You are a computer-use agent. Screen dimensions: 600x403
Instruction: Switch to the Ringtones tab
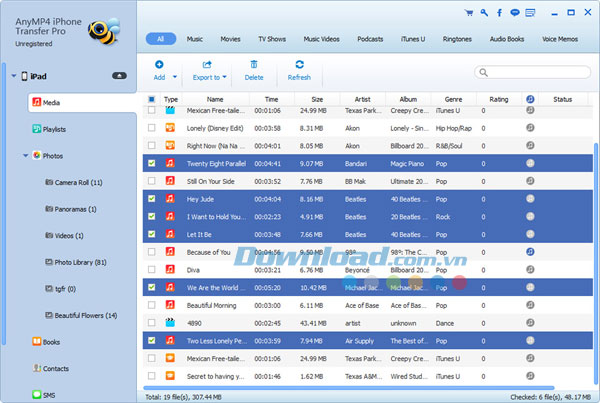(x=457, y=39)
